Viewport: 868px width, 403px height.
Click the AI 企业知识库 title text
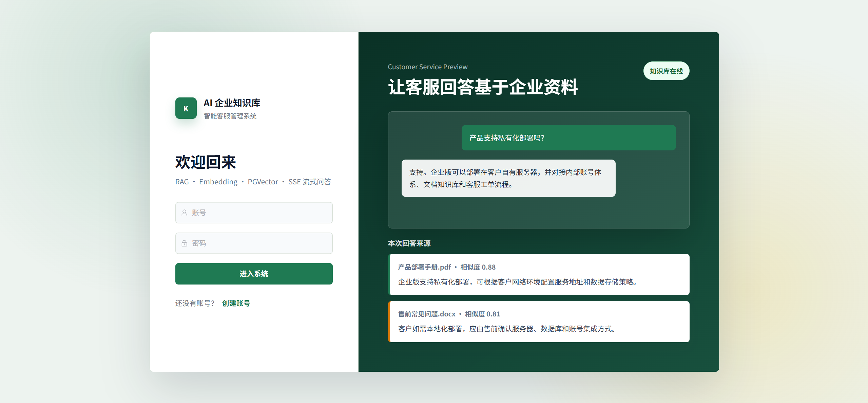(x=232, y=103)
